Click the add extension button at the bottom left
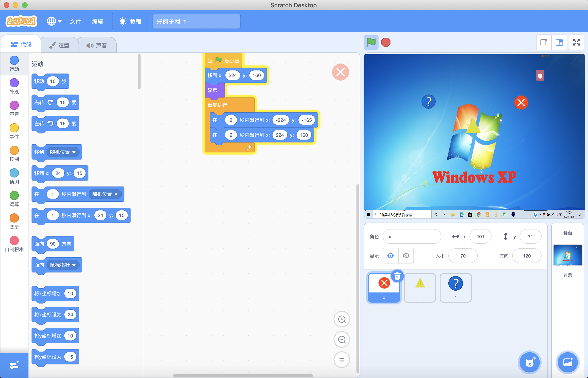Image resolution: width=588 pixels, height=378 pixels. (14, 365)
